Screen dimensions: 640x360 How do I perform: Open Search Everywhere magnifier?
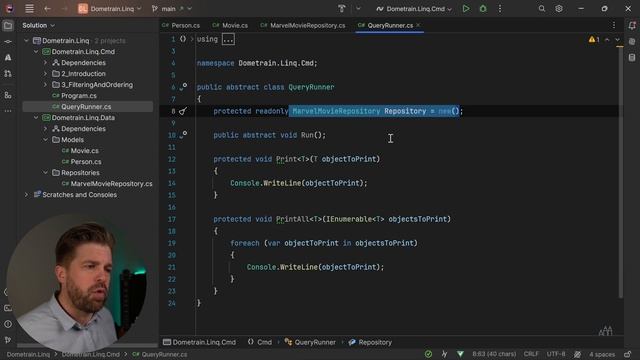coord(542,9)
